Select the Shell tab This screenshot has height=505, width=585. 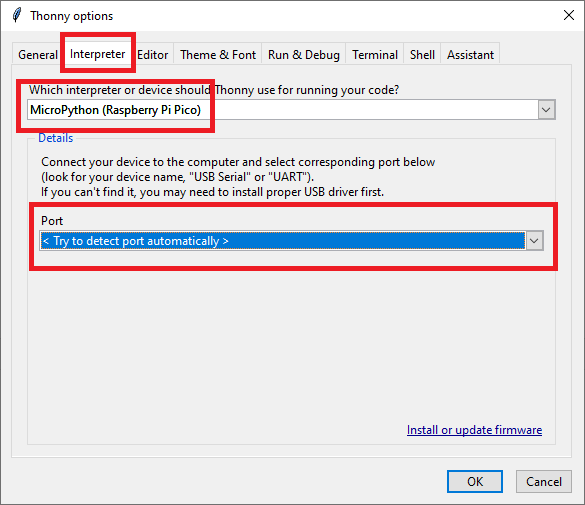coord(422,55)
